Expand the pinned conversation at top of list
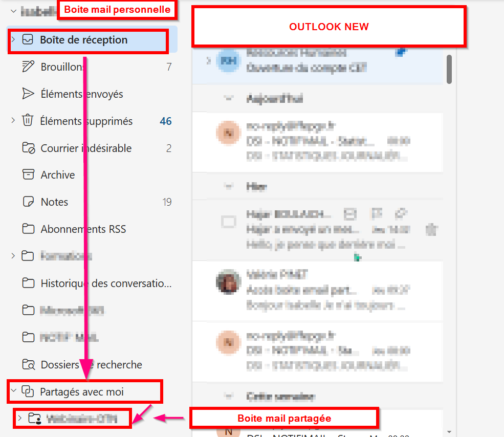Screen dimensions: 504x437 pyautogui.click(x=209, y=60)
